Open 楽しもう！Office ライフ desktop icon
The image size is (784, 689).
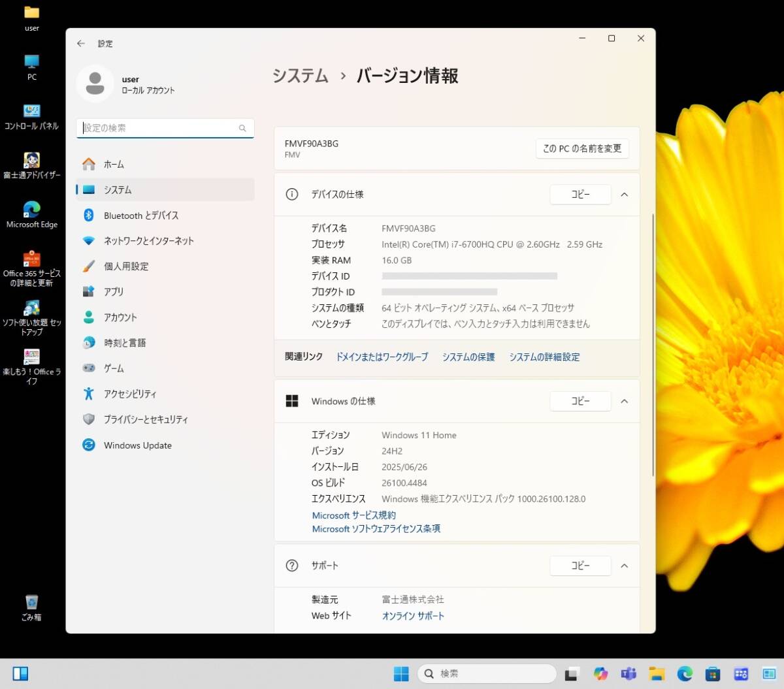32,366
